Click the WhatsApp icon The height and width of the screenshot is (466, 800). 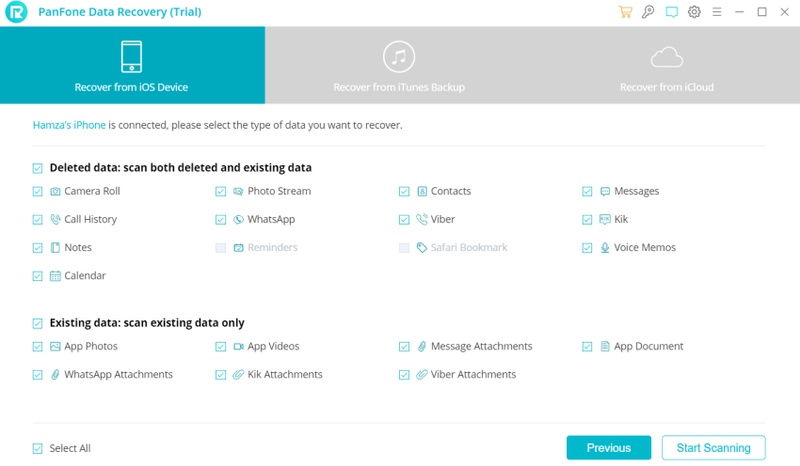[238, 219]
